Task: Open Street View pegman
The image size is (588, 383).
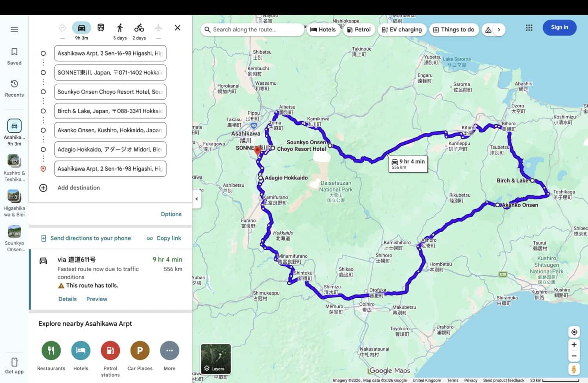Action: pyautogui.click(x=574, y=369)
